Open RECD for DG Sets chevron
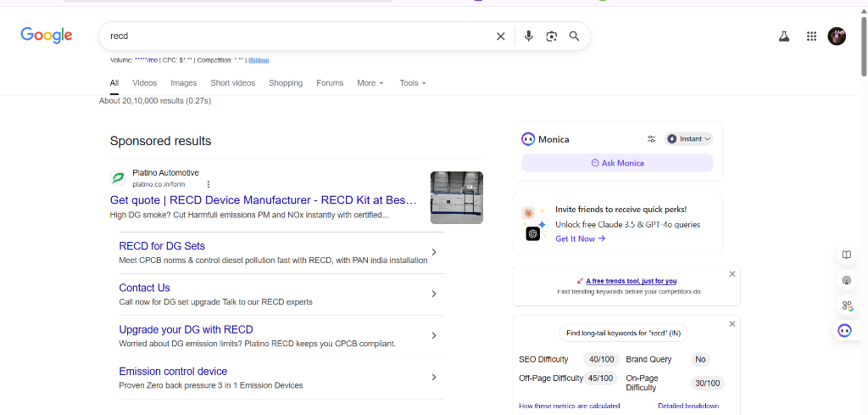The width and height of the screenshot is (868, 415). coord(434,252)
